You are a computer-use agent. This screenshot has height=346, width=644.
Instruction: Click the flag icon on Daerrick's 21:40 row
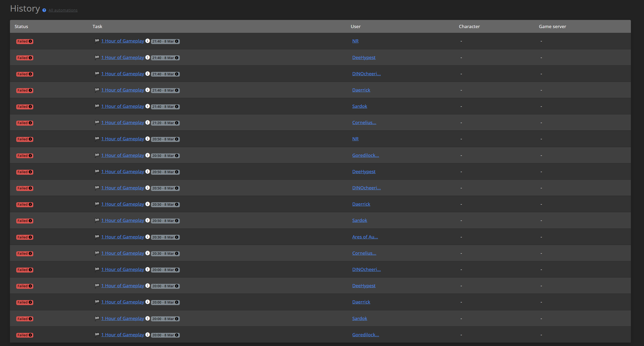(97, 90)
